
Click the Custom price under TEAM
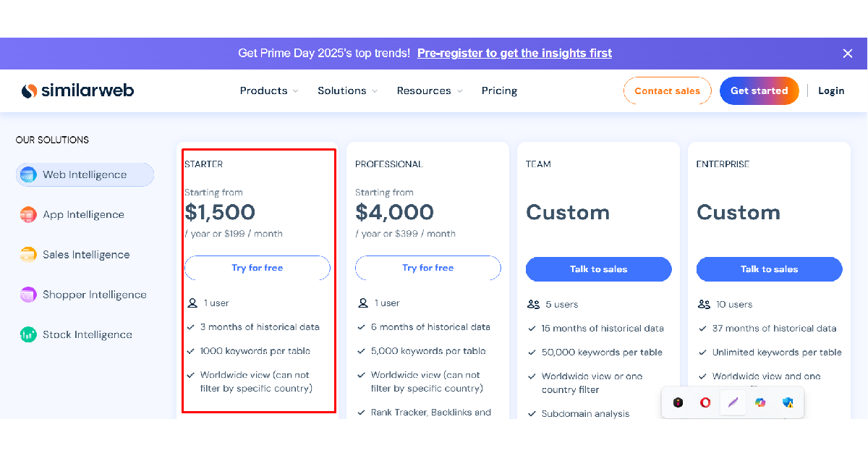tap(568, 212)
